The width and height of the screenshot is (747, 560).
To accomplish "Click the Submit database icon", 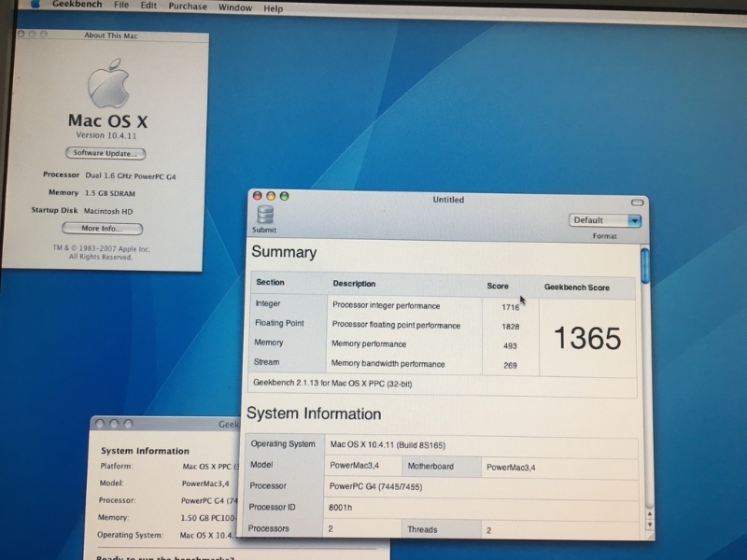I will click(265, 215).
